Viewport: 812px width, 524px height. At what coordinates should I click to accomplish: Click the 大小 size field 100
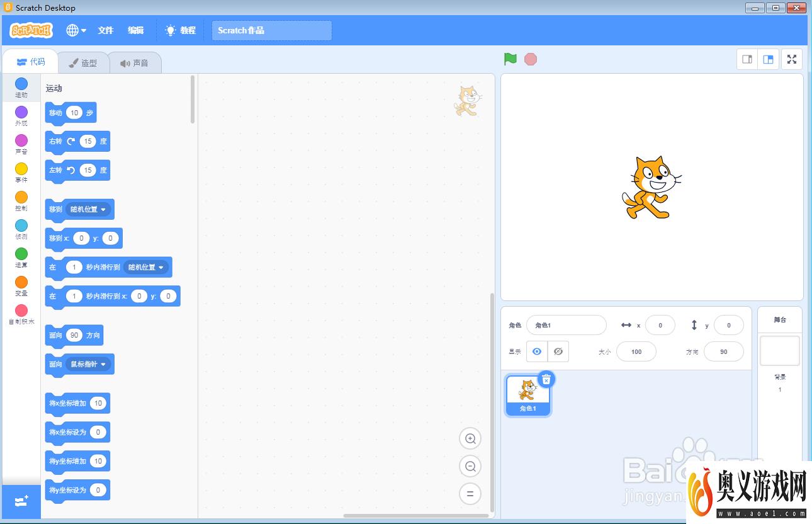pyautogui.click(x=636, y=351)
